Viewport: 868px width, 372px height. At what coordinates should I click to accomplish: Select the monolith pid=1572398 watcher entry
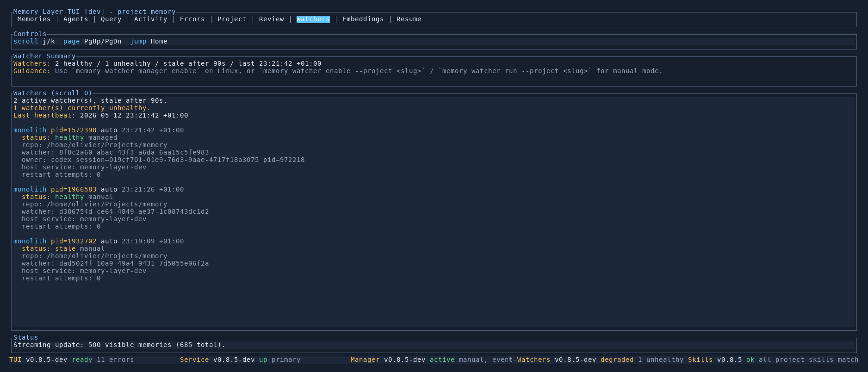coord(99,130)
